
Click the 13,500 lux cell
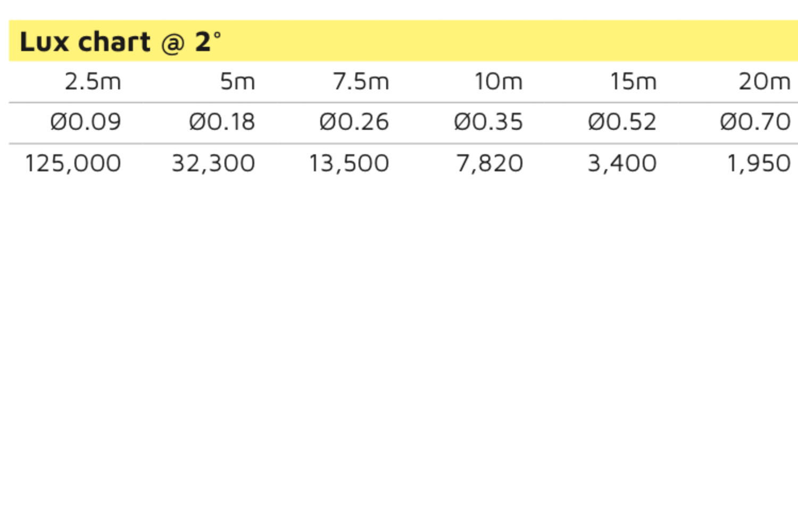[x=349, y=163]
